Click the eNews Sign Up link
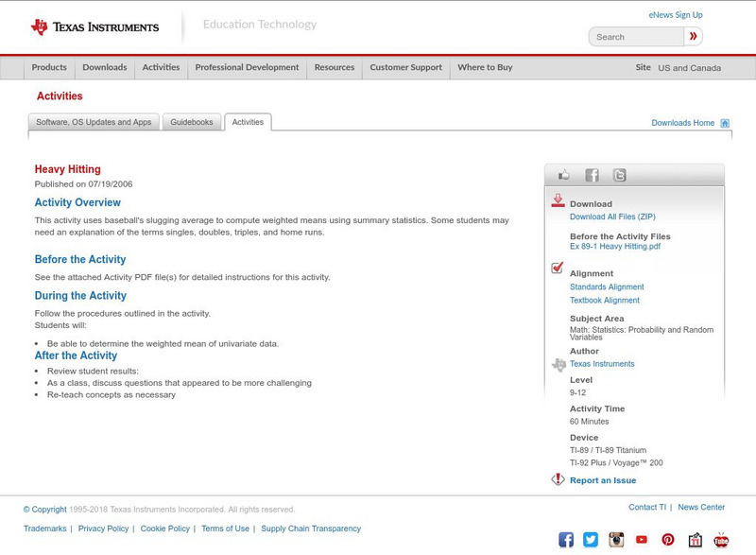This screenshot has width=756, height=555. click(x=675, y=14)
